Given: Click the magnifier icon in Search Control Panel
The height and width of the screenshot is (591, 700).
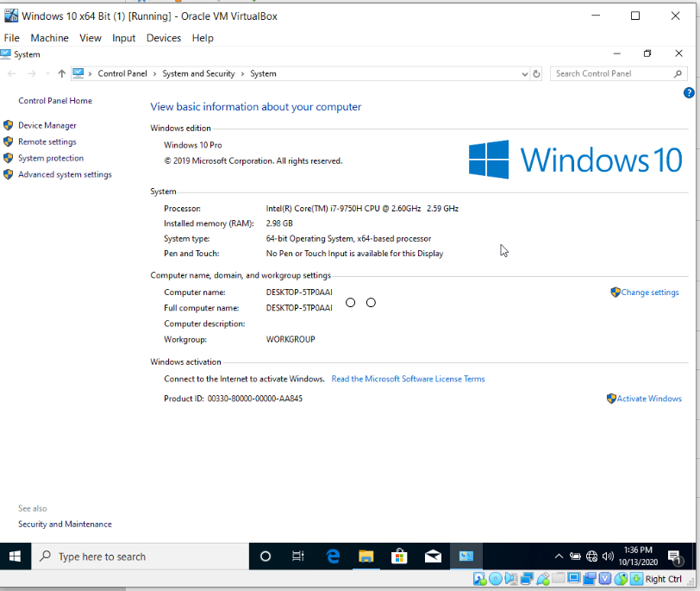Looking at the screenshot, I should (x=678, y=73).
